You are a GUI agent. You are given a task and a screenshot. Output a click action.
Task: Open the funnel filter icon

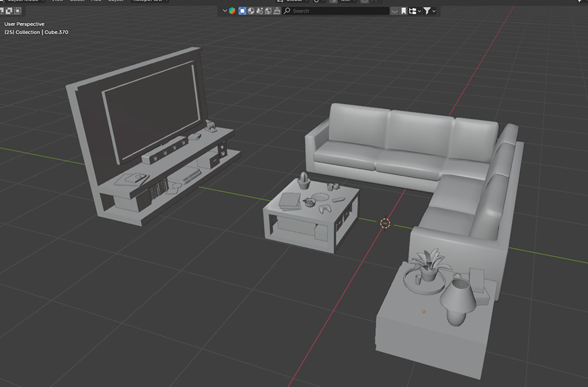click(x=427, y=11)
